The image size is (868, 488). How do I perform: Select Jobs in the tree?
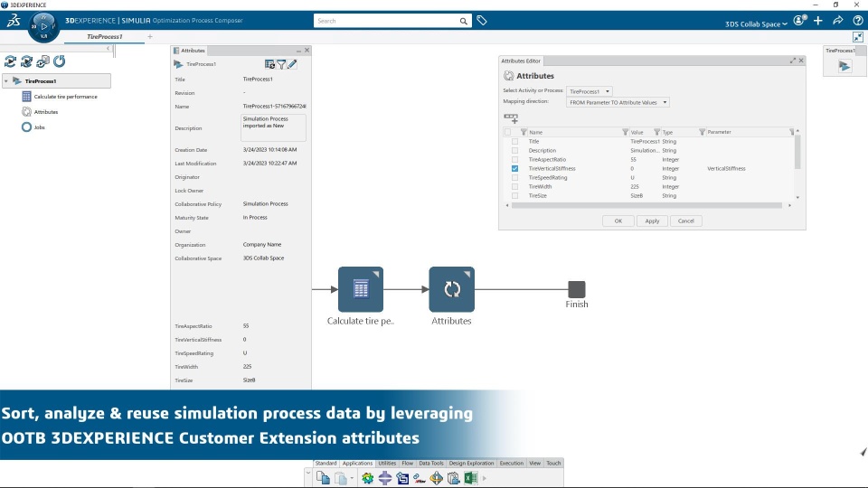[x=33, y=127]
